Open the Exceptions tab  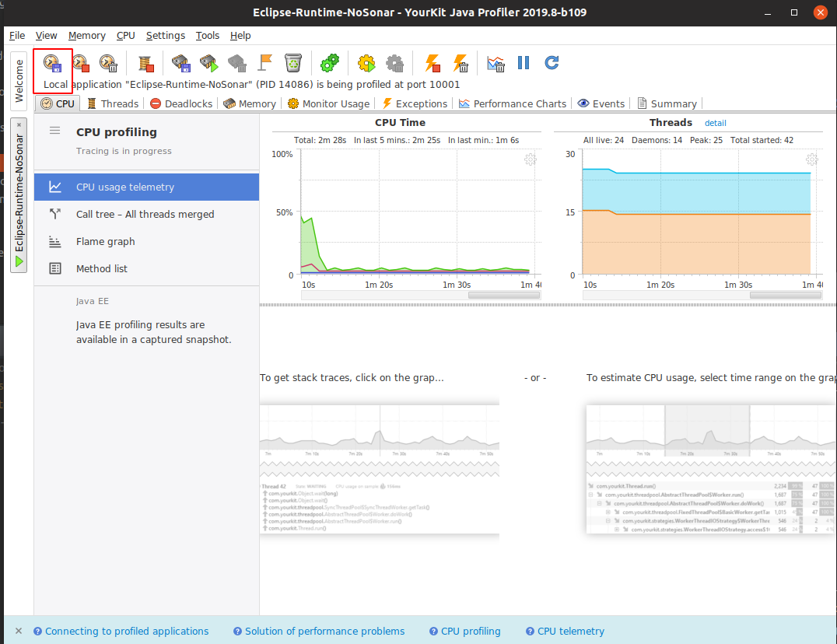pyautogui.click(x=415, y=103)
